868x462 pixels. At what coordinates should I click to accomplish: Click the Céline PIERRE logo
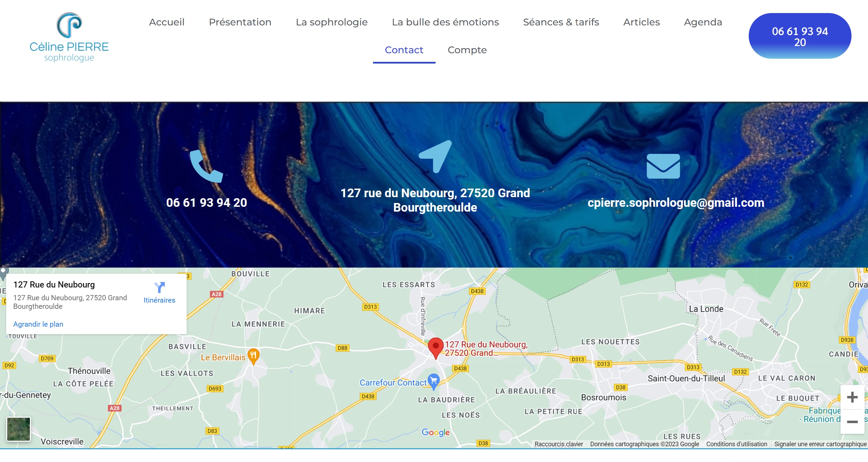pyautogui.click(x=69, y=37)
